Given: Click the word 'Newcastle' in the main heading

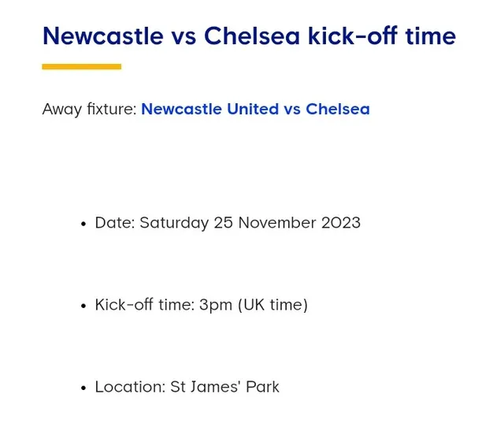Looking at the screenshot, I should 103,36.
